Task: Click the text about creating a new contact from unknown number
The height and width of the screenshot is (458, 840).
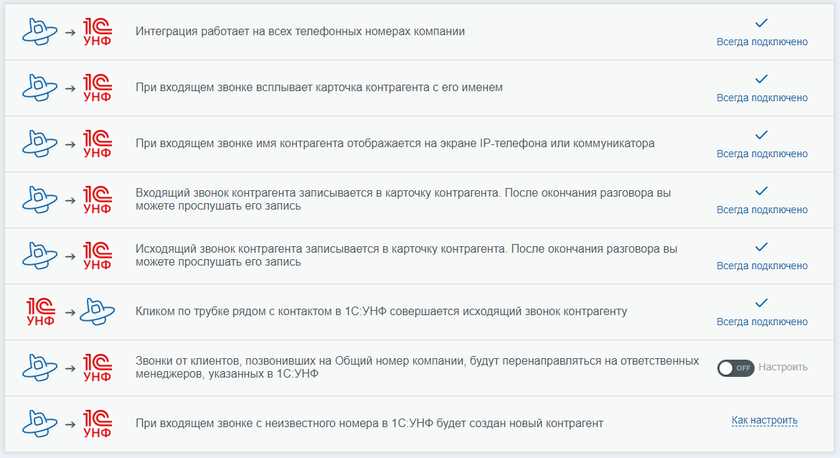Action: pyautogui.click(x=369, y=423)
